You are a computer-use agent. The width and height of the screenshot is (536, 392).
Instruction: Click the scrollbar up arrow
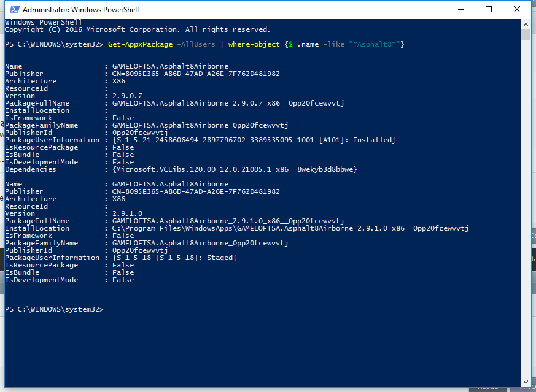click(x=526, y=25)
